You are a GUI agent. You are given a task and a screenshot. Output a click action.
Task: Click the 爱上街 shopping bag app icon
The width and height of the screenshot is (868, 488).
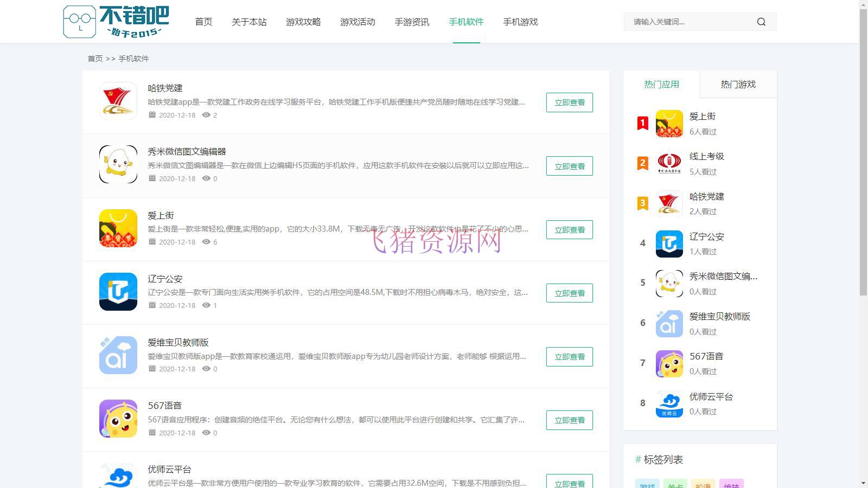coord(118,228)
